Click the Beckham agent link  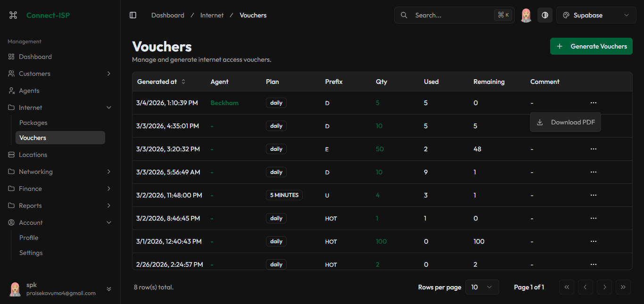tap(224, 103)
